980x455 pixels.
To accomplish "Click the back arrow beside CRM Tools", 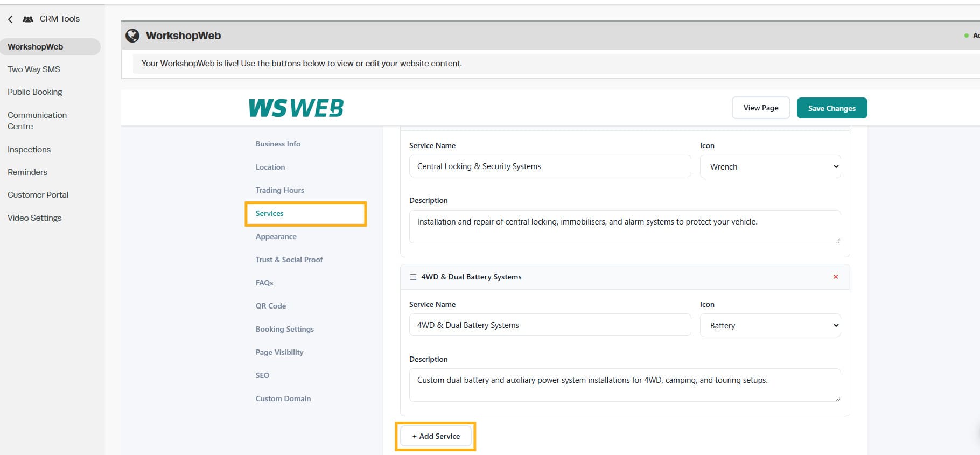I will tap(10, 19).
